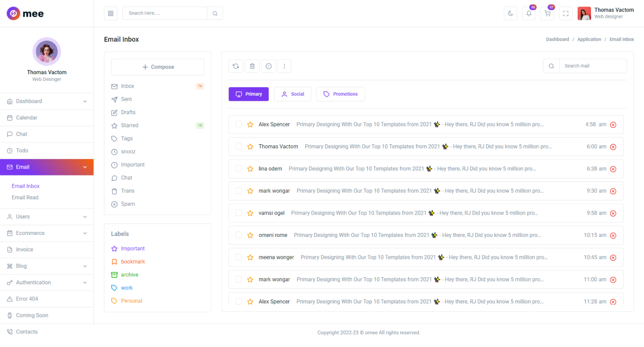Click the Compose button

(158, 66)
